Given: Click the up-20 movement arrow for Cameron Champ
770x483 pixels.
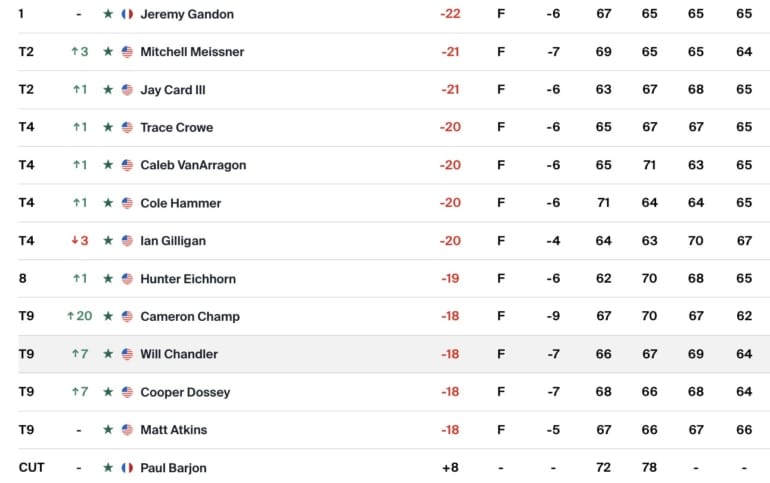Looking at the screenshot, I should pyautogui.click(x=71, y=316).
